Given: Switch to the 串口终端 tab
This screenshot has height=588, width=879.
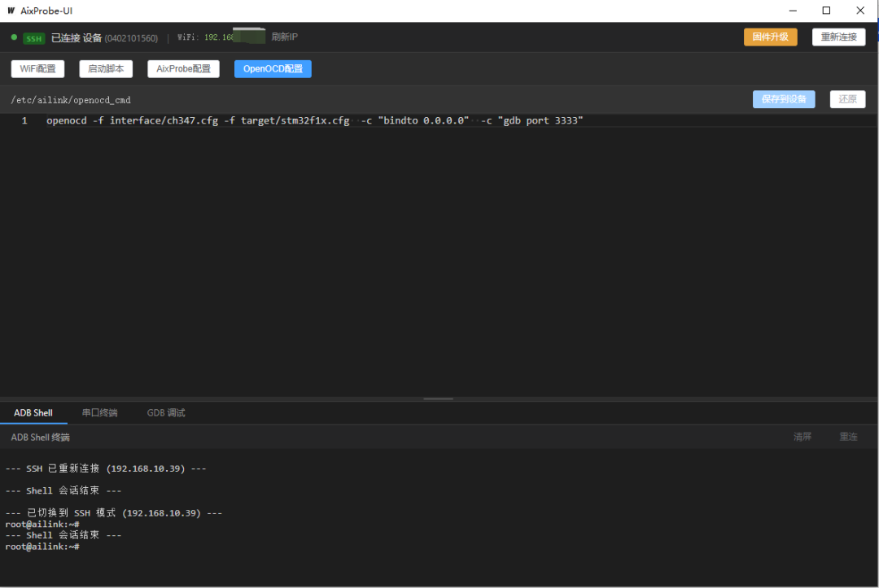Looking at the screenshot, I should tap(100, 412).
